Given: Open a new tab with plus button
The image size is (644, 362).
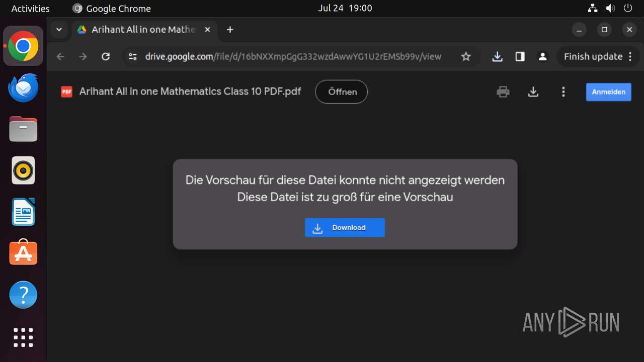Looking at the screenshot, I should [x=230, y=30].
